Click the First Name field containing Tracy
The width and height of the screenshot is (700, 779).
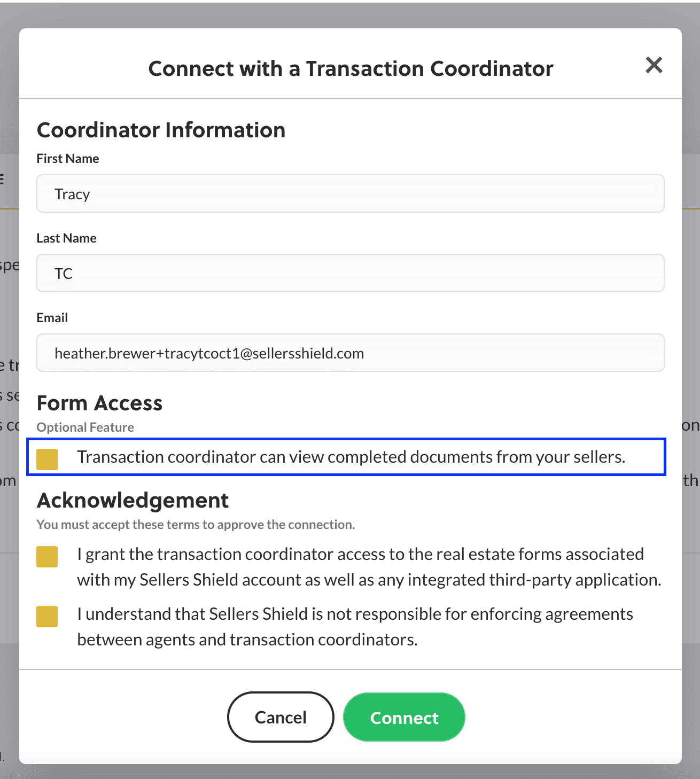point(351,193)
